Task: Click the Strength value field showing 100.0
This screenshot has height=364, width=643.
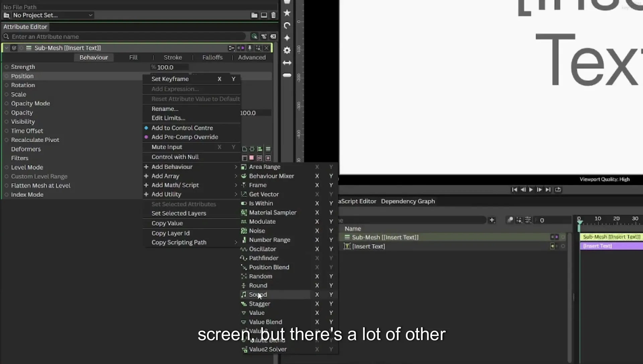Action: (169, 67)
